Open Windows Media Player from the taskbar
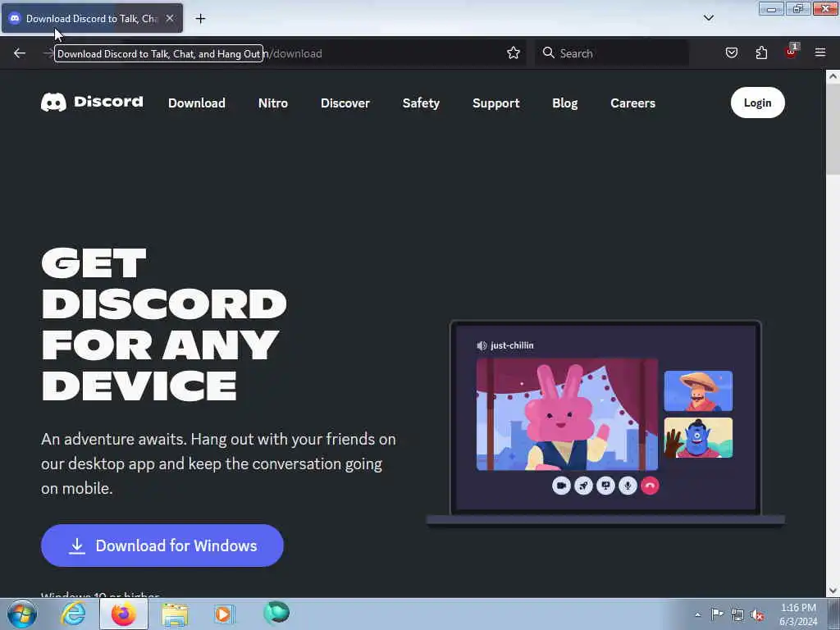 (x=224, y=614)
